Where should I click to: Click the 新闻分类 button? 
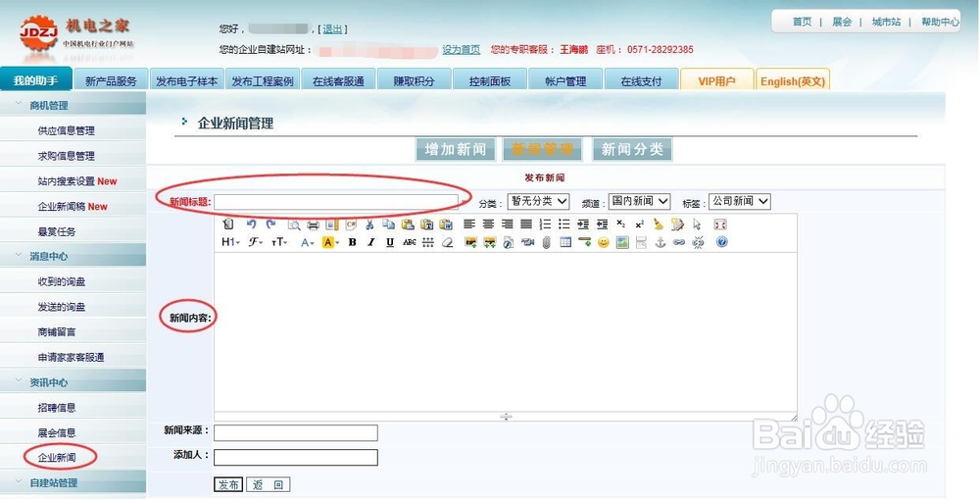632,149
